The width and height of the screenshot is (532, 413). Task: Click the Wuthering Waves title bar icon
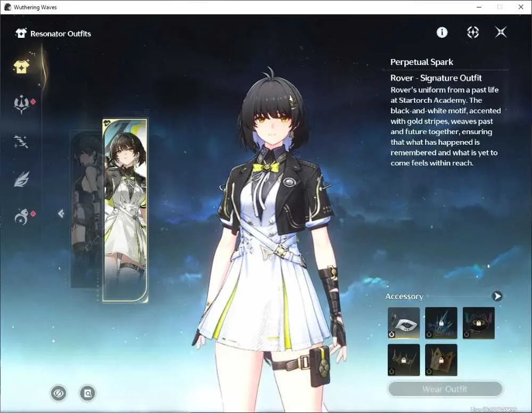[x=7, y=7]
